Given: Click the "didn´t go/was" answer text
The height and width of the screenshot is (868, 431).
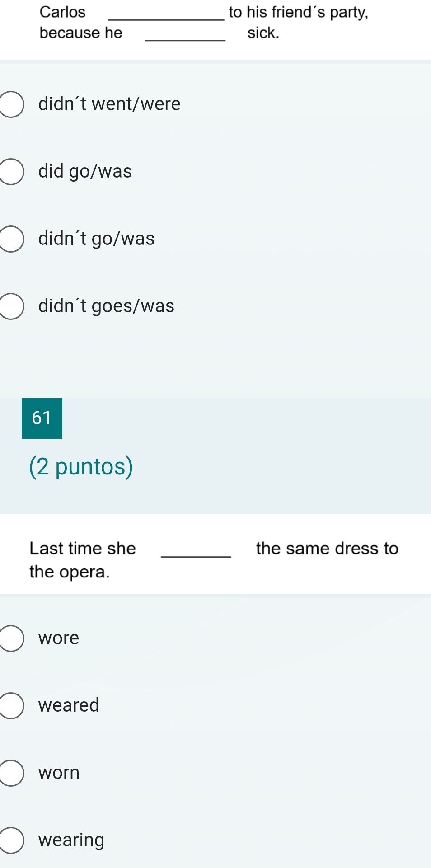Looking at the screenshot, I should (96, 239).
